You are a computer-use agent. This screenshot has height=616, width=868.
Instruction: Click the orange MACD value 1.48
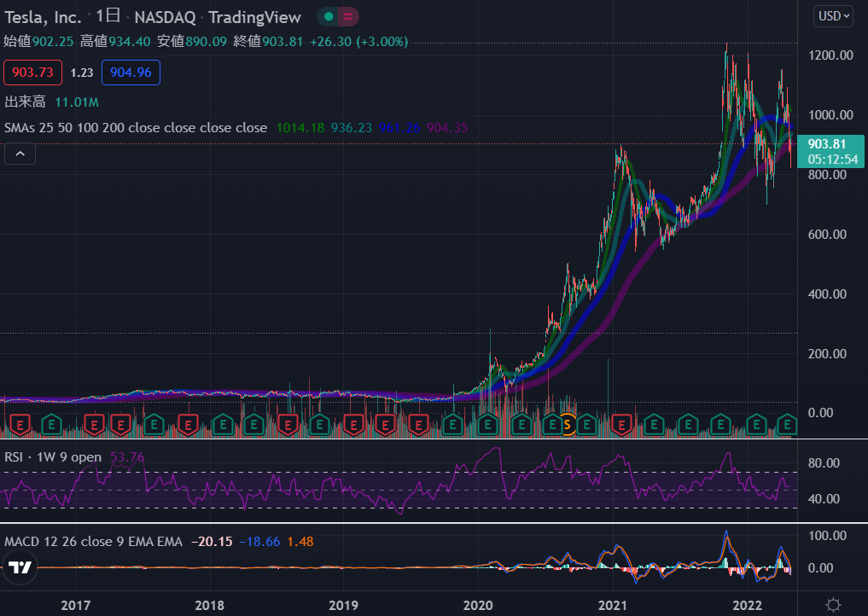click(x=300, y=541)
